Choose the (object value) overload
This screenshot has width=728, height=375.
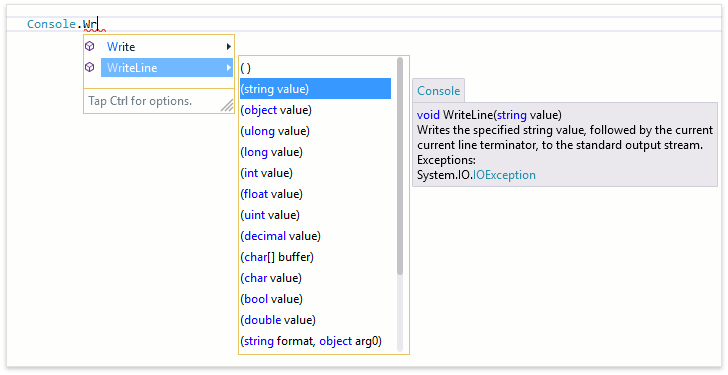[316, 110]
